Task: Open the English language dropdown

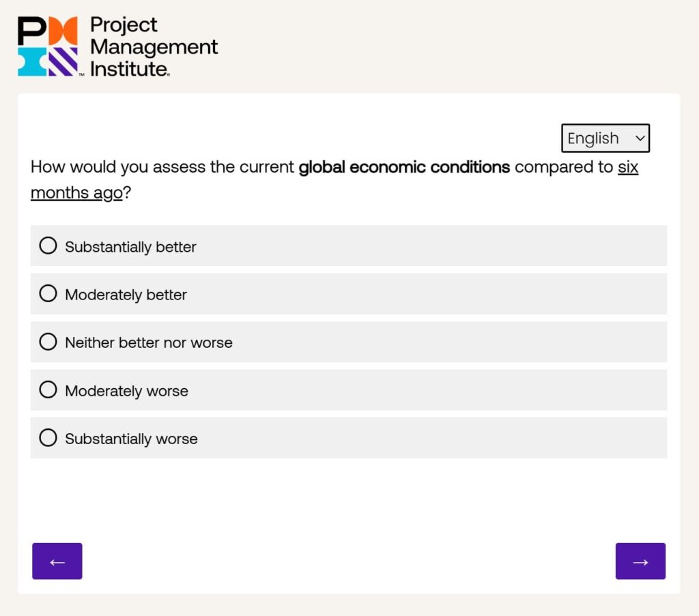Action: click(x=605, y=138)
